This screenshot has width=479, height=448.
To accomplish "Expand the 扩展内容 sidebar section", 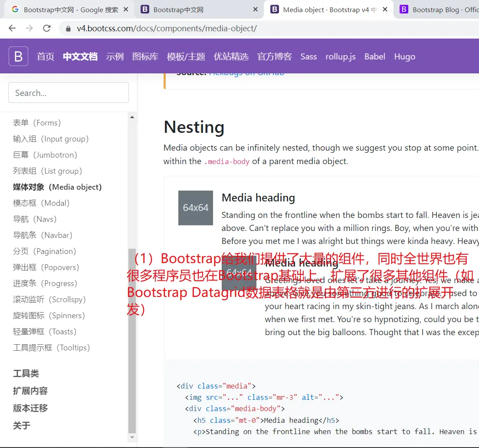I will 30,391.
